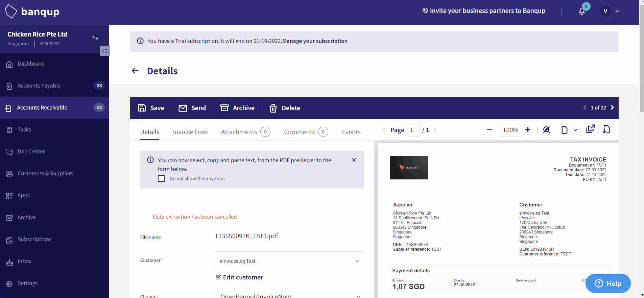Click the info icon in the copy-paste notice
644x298 pixels.
tap(150, 160)
